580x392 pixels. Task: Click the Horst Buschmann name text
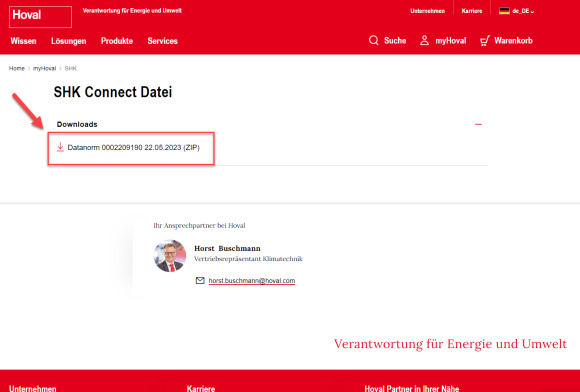pos(227,248)
